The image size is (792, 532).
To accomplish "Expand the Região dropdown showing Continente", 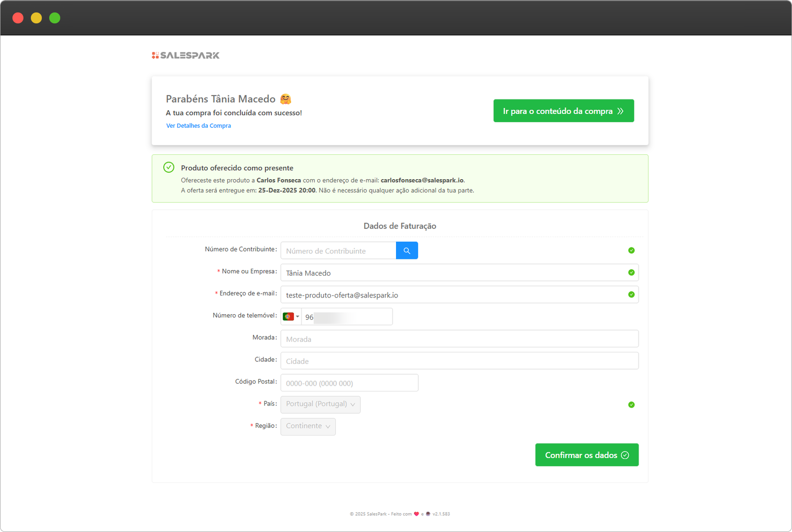I will 308,427.
